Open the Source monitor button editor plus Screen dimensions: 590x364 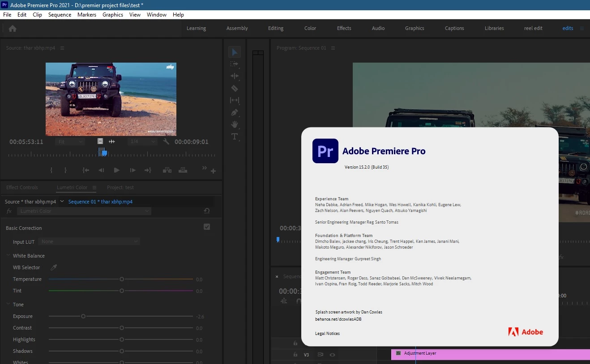point(214,171)
